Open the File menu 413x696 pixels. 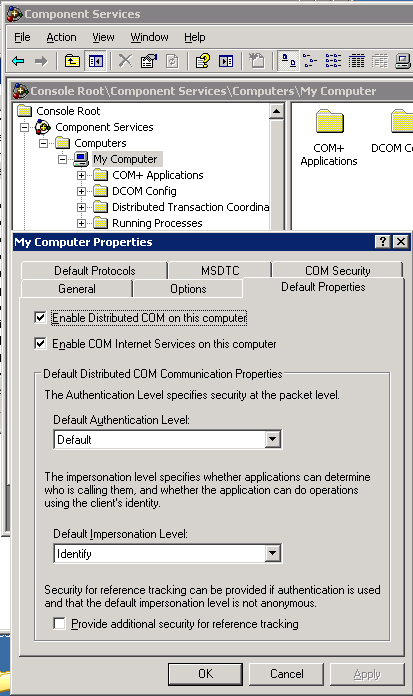pyautogui.click(x=22, y=37)
